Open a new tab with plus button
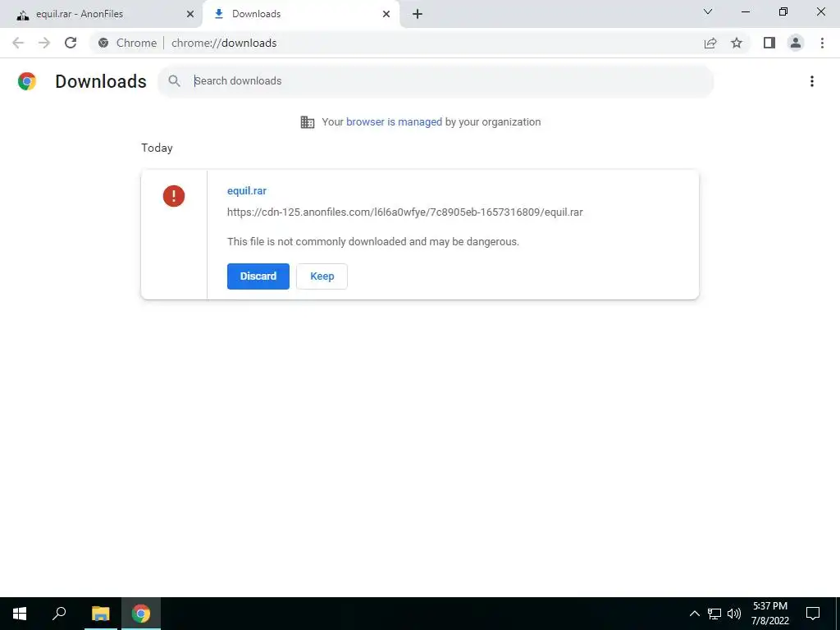 point(418,14)
